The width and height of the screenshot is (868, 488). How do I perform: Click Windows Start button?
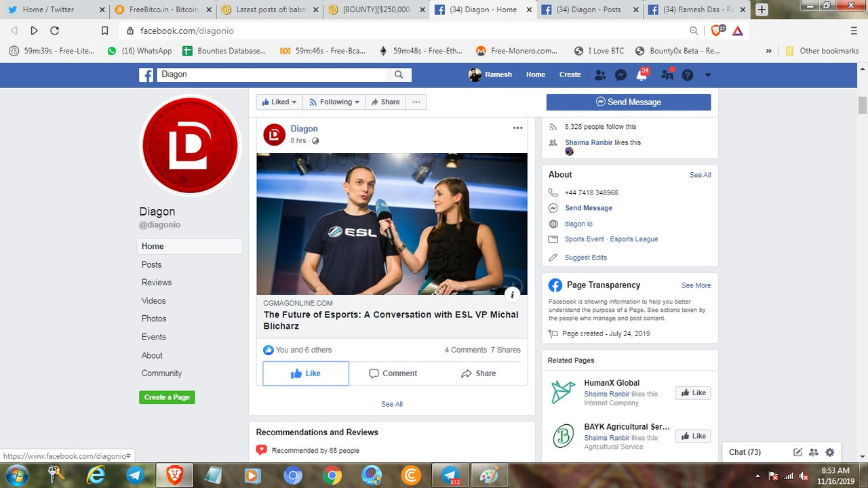16,475
